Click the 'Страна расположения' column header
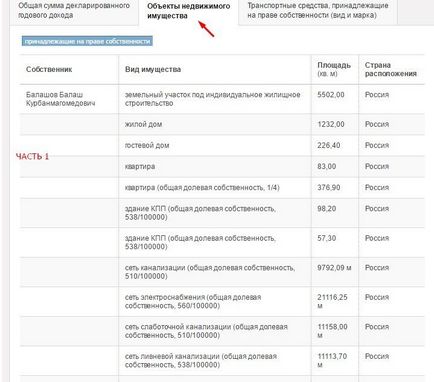Viewport: 434px width, 382px height. (x=391, y=69)
